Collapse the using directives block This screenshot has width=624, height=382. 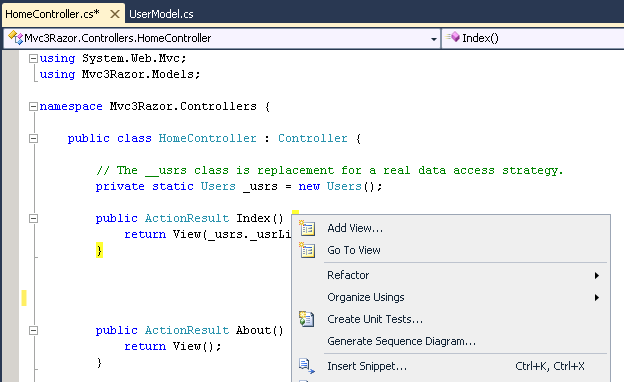(33, 58)
